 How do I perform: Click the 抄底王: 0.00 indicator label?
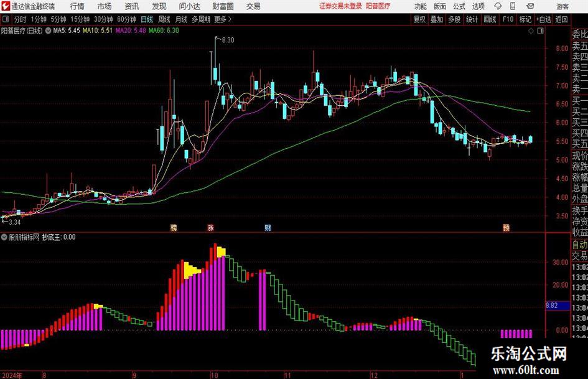click(58, 237)
